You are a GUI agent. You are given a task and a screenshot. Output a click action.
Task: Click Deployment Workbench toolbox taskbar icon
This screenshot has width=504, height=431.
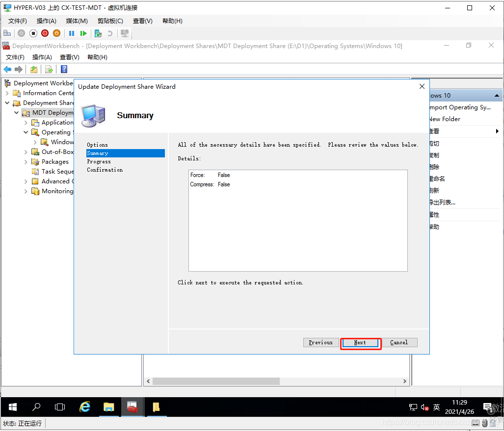(x=132, y=407)
